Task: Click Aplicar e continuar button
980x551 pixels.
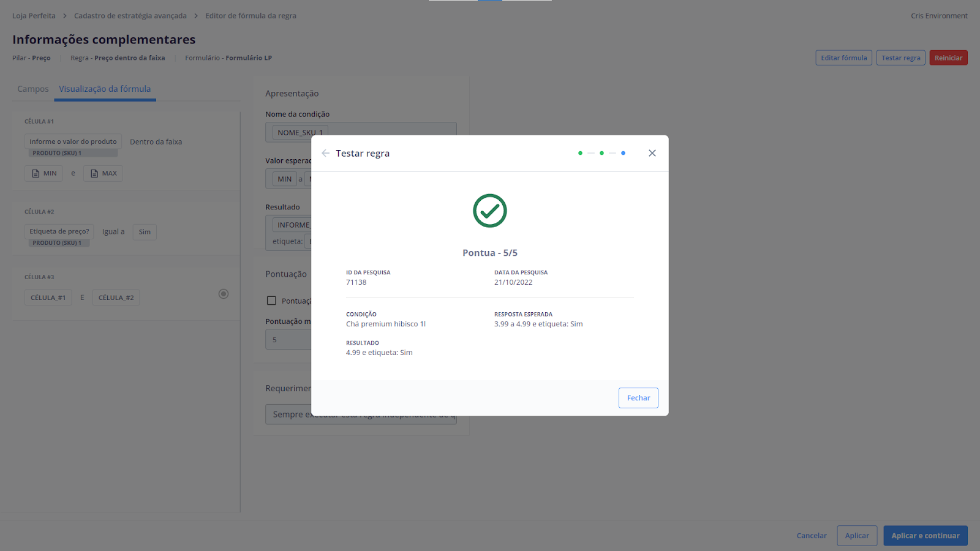Action: coord(925,536)
